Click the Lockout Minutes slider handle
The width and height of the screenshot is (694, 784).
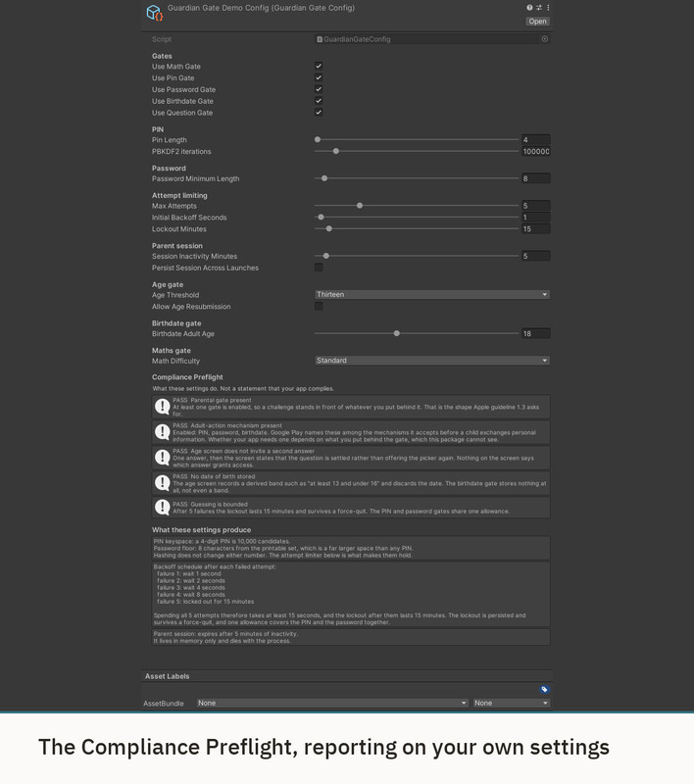tap(329, 228)
